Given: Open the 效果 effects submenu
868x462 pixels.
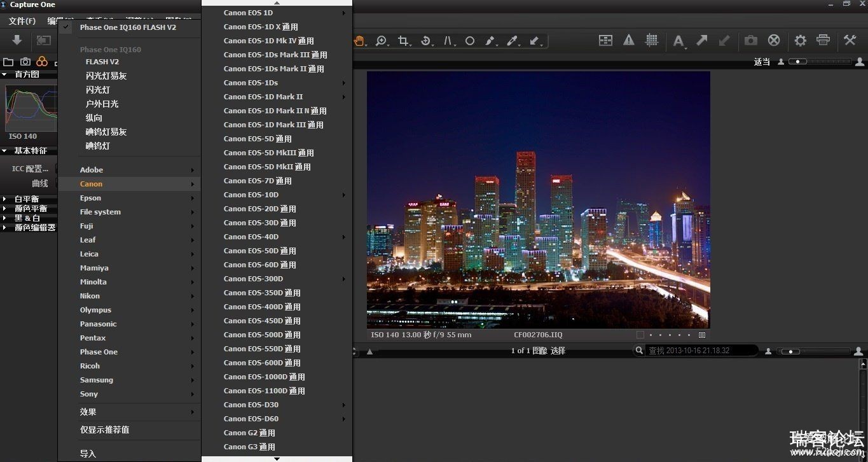Looking at the screenshot, I should coord(130,412).
